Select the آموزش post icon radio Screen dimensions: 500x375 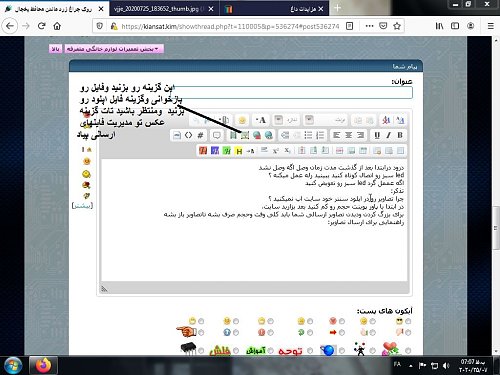click(x=271, y=351)
